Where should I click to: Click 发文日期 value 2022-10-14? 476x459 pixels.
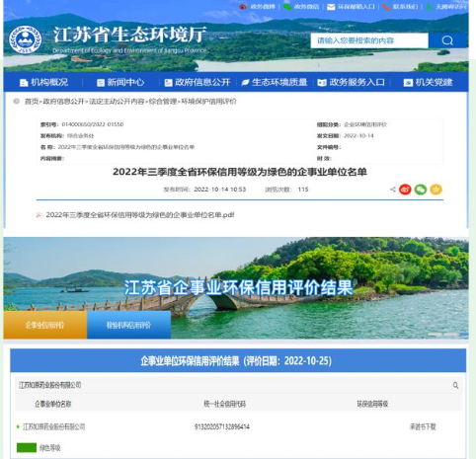[358, 135]
